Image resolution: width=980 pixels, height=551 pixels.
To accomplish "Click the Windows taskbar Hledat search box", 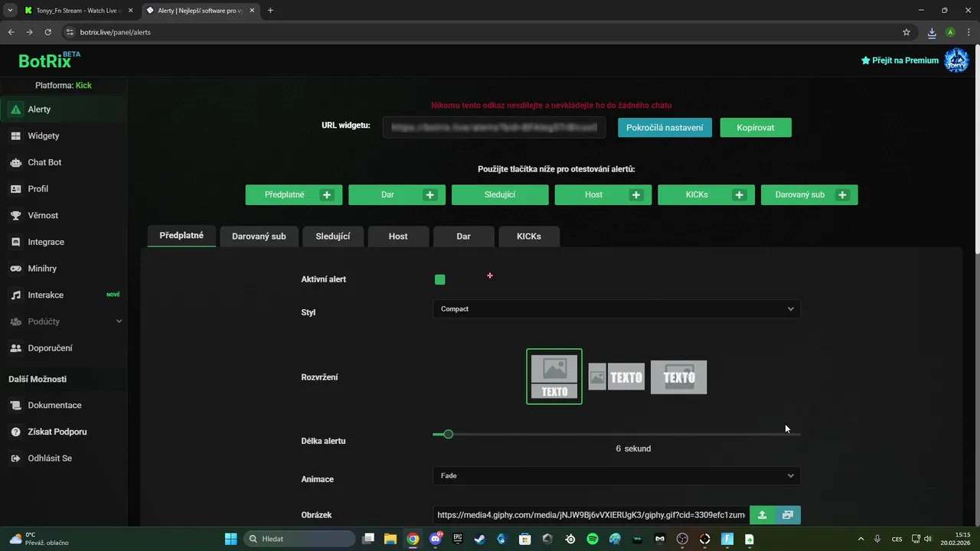I will 299,539.
